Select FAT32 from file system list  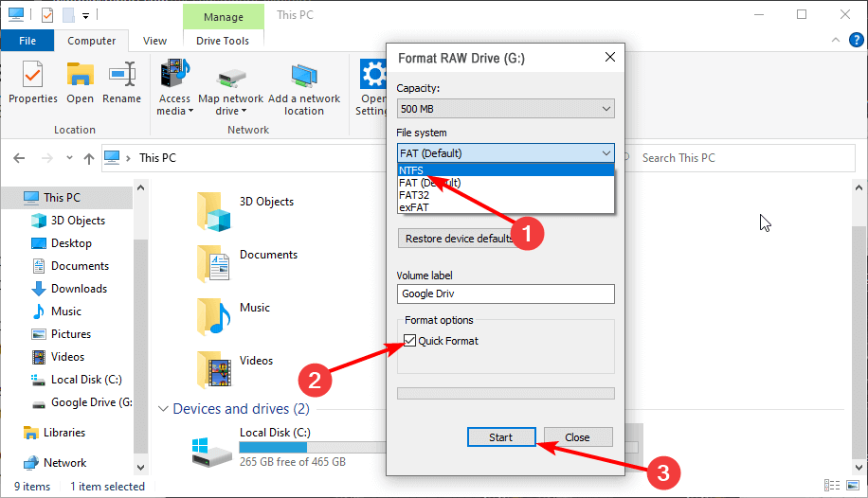click(x=505, y=195)
